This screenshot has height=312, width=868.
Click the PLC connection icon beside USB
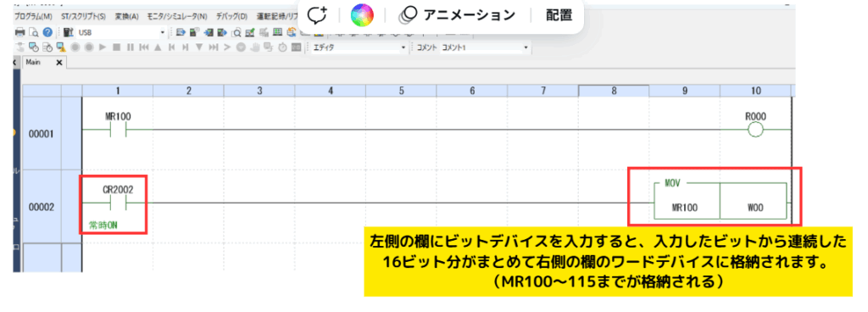click(69, 32)
